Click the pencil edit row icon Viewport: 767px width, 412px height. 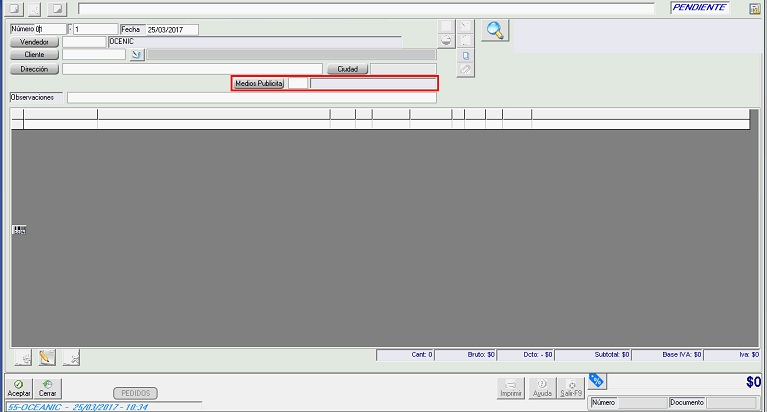point(45,356)
